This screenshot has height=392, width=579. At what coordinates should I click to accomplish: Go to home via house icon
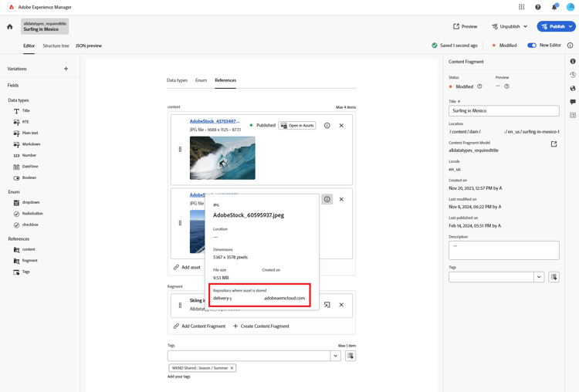10,26
